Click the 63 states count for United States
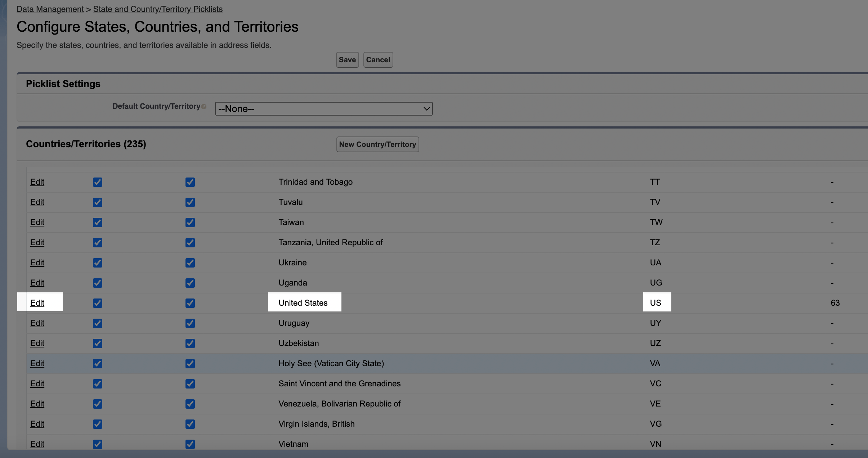This screenshot has height=458, width=868. coord(835,303)
